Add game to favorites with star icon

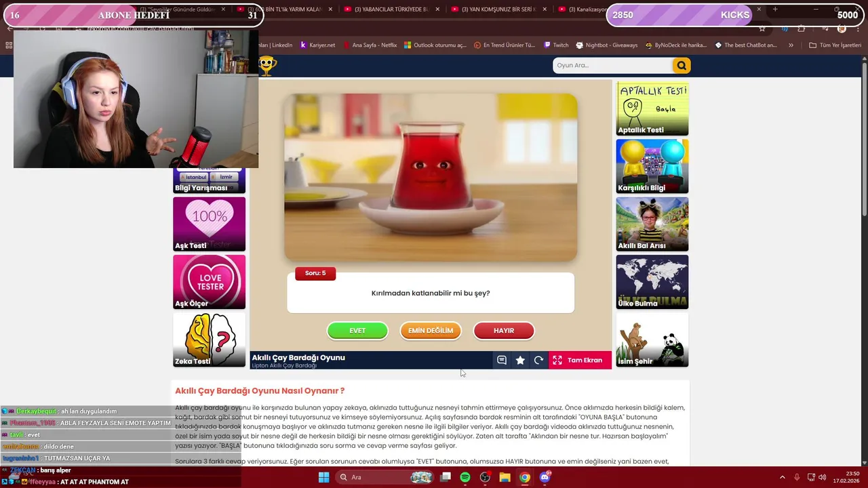(x=520, y=361)
